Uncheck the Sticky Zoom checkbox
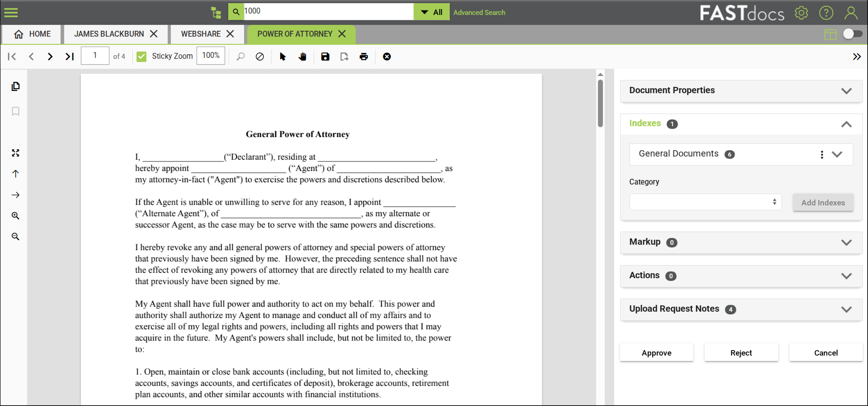The image size is (868, 406). click(x=141, y=56)
